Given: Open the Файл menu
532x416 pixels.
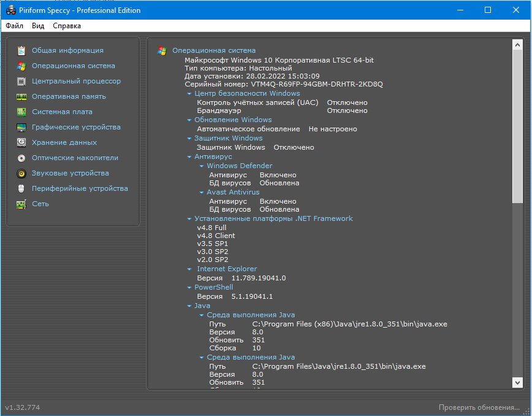Looking at the screenshot, I should click(x=14, y=26).
